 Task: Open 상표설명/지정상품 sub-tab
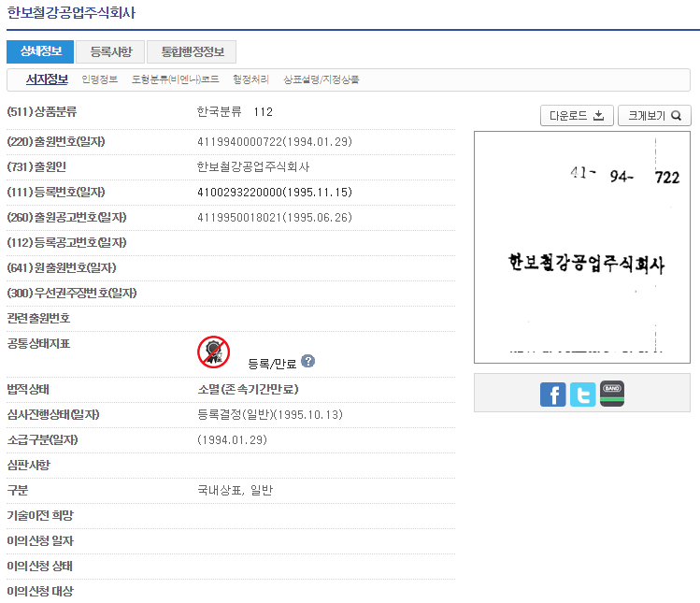(x=321, y=79)
